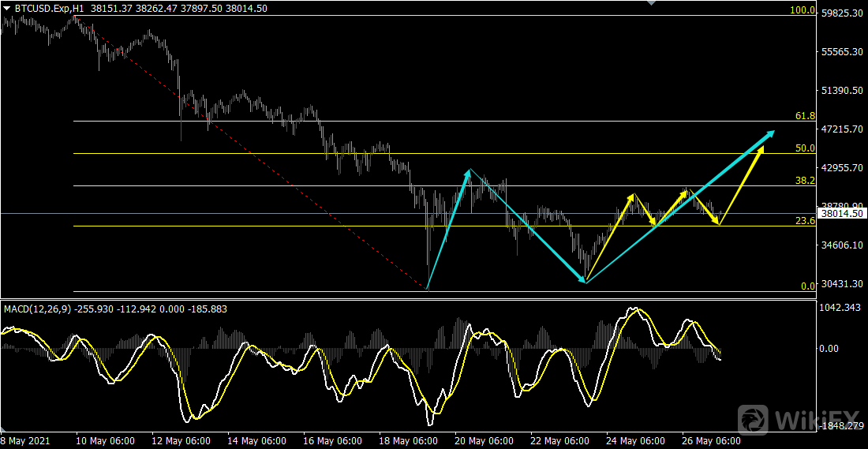
Task: Click the WikiFX watermark logo
Action: point(797,417)
